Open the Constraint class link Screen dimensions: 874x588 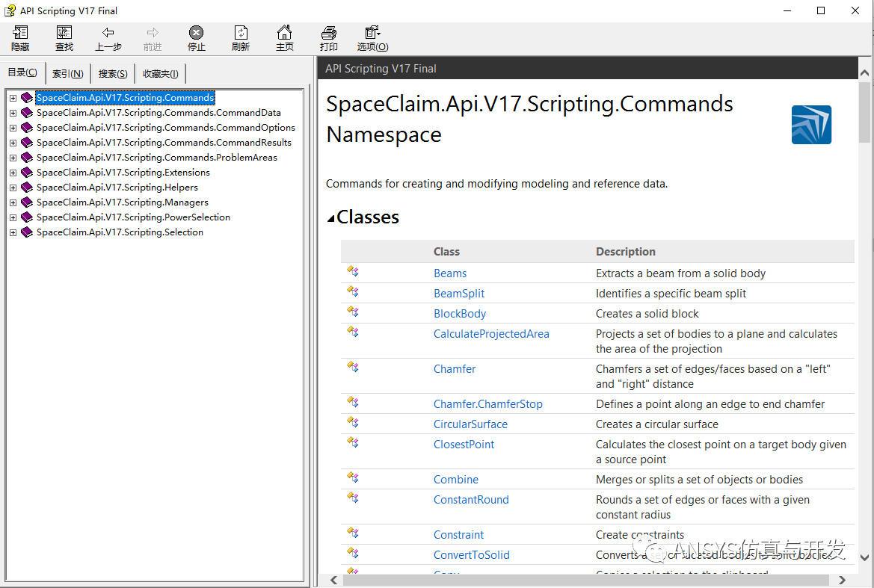pyautogui.click(x=458, y=535)
